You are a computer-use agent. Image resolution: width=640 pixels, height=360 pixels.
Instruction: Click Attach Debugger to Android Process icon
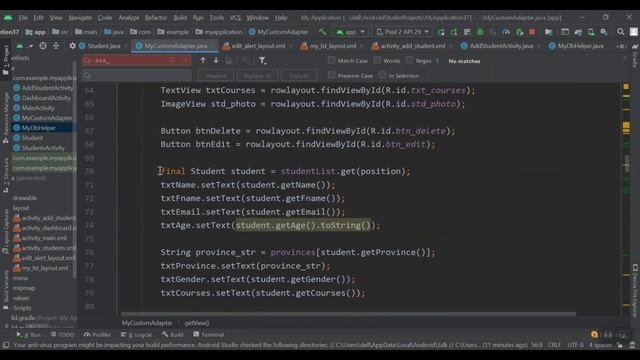(x=519, y=32)
